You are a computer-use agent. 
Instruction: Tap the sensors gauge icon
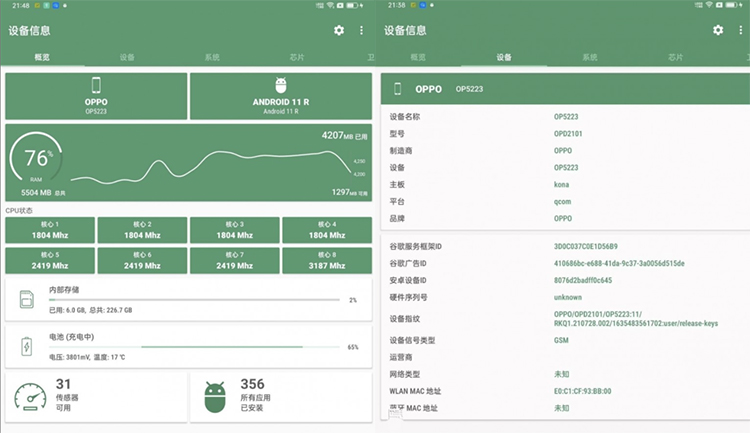click(30, 397)
